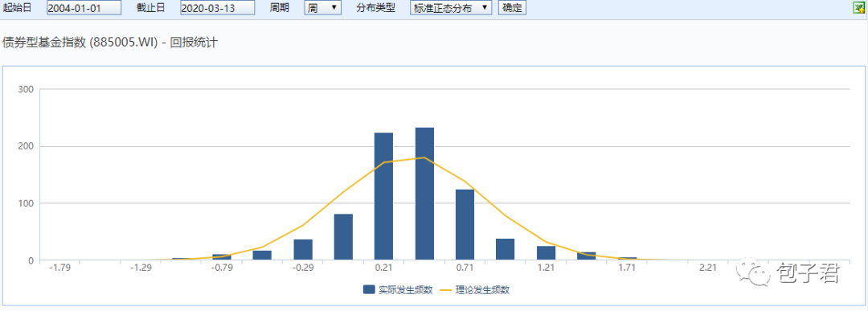Click the 确定 button
The width and height of the screenshot is (868, 311).
[512, 8]
